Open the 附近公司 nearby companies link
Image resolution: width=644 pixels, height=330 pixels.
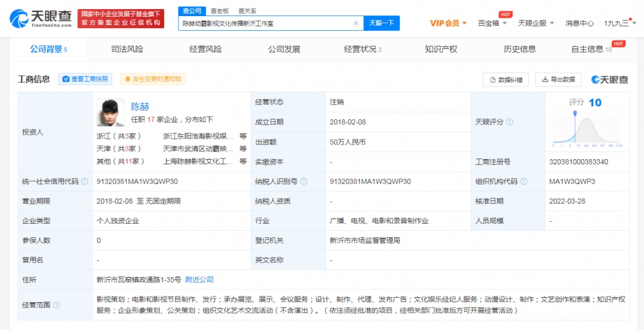click(x=199, y=280)
